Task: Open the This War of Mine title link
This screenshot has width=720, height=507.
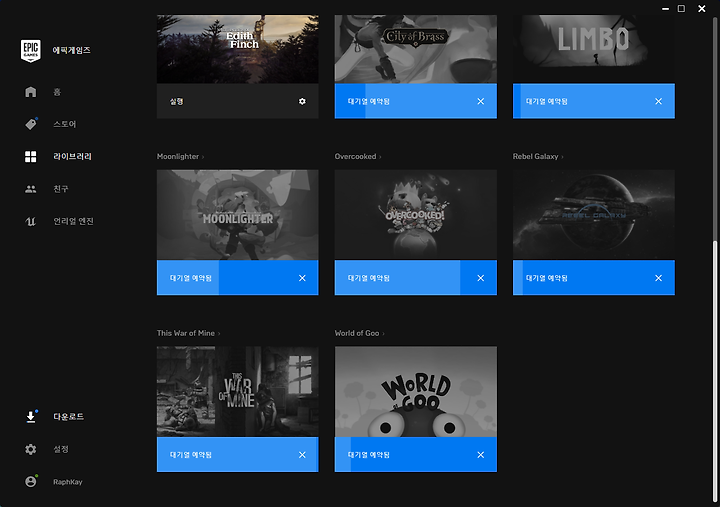Action: [x=186, y=333]
